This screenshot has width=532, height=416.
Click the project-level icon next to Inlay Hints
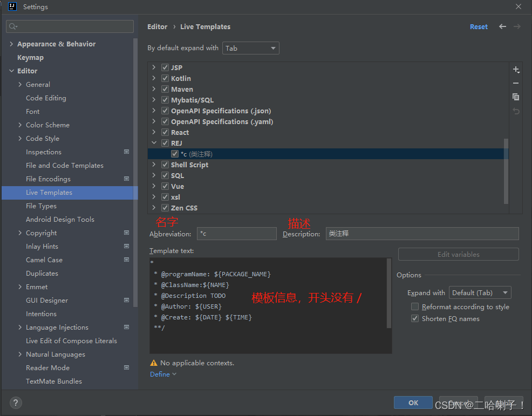127,246
